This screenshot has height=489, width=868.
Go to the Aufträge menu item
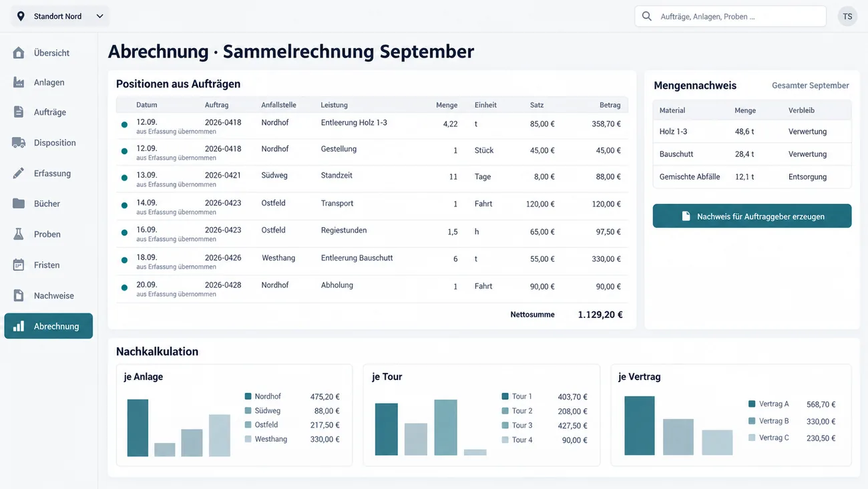pos(49,112)
